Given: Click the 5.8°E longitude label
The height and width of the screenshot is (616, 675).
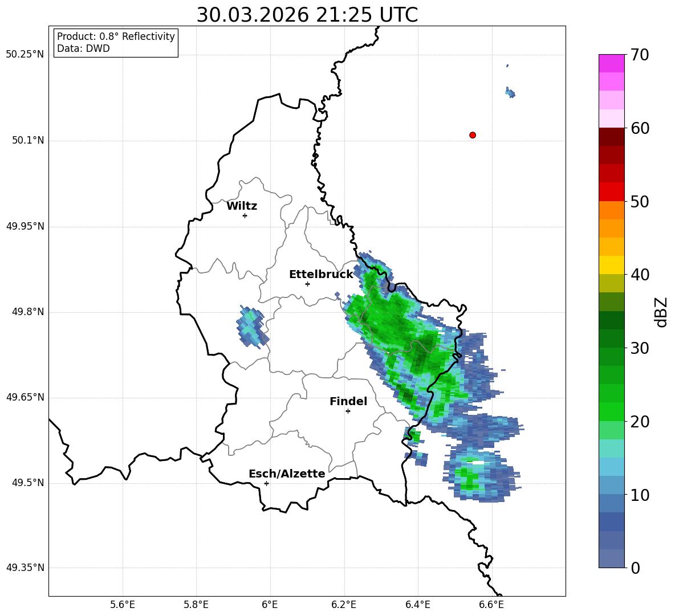Looking at the screenshot, I should tap(196, 605).
